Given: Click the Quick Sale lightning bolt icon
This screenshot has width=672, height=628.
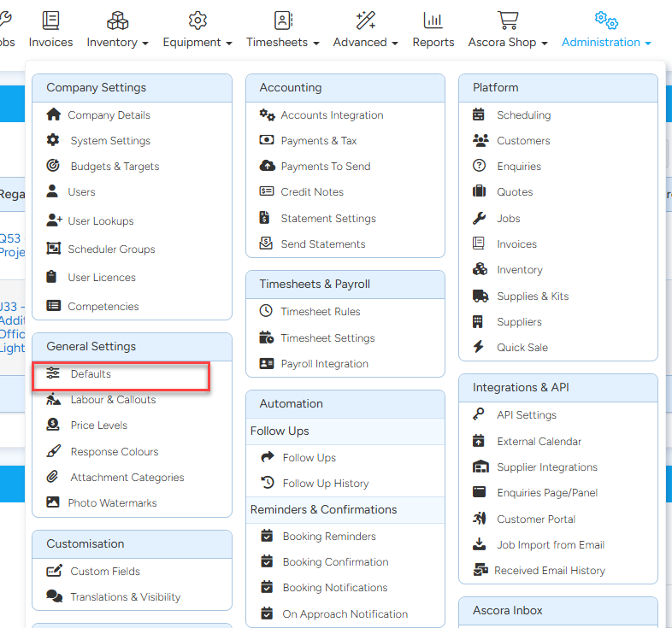Looking at the screenshot, I should [x=479, y=348].
